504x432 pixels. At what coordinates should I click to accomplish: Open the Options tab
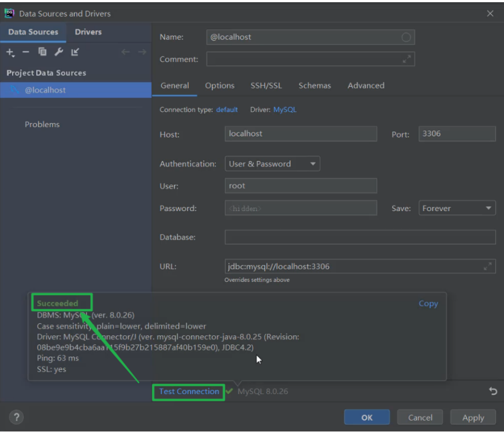(220, 86)
